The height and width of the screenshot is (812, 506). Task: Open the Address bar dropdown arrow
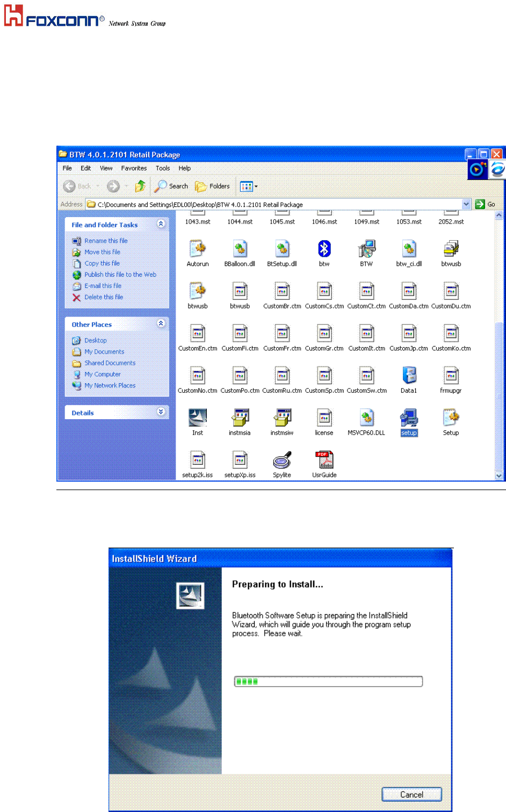click(x=466, y=204)
